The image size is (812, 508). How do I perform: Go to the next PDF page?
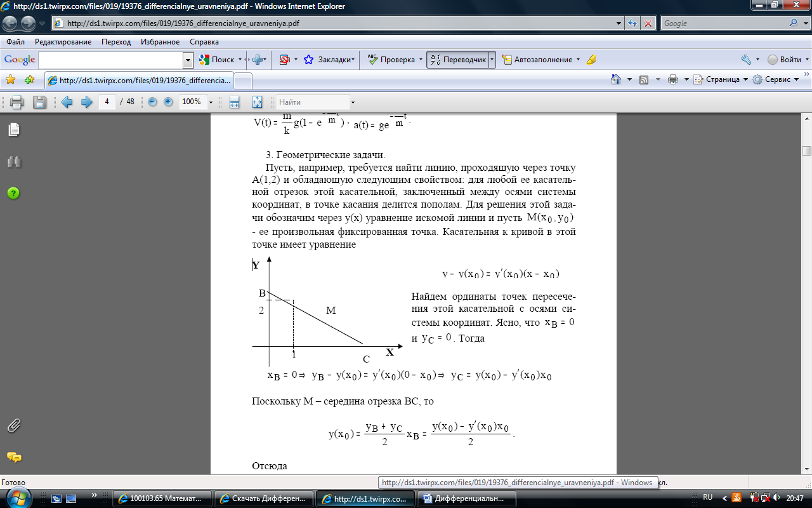click(x=87, y=102)
